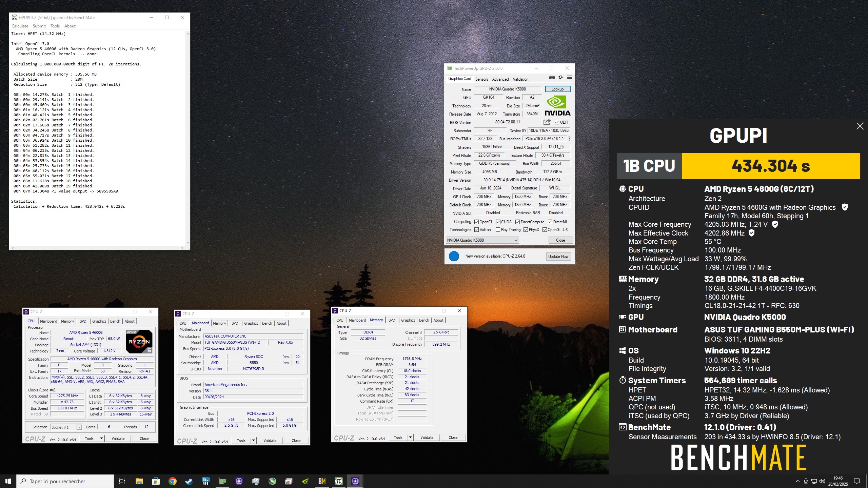Open Google Chrome from the taskbar
The image size is (868, 488).
pyautogui.click(x=172, y=481)
